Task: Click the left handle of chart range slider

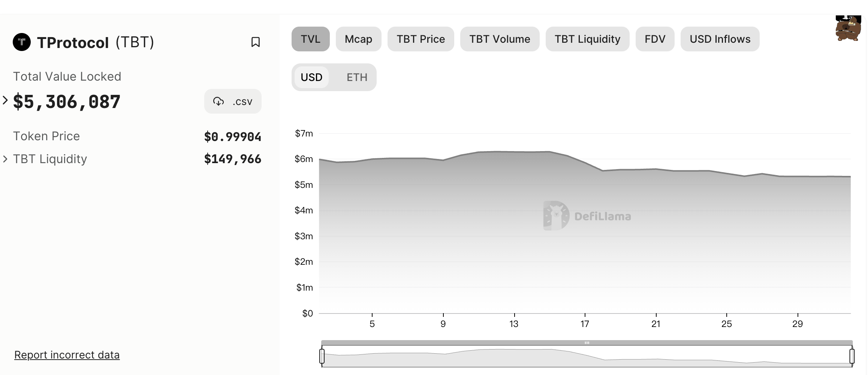Action: click(x=322, y=356)
